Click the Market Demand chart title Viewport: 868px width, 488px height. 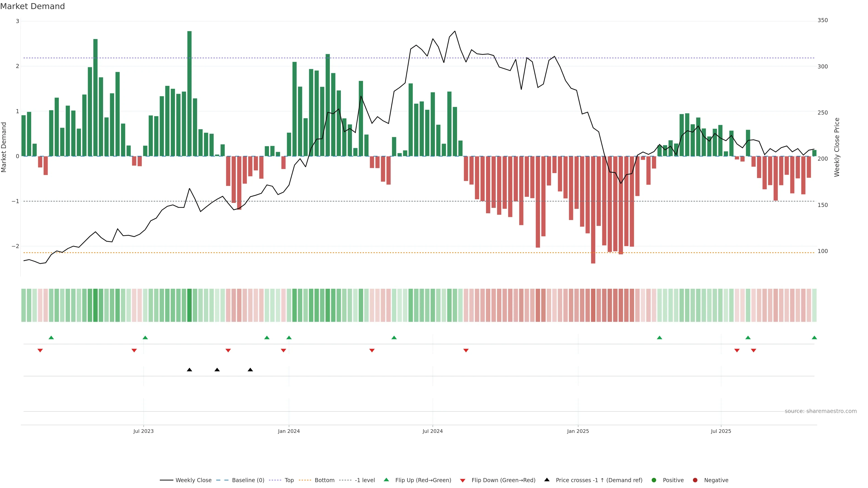[32, 6]
